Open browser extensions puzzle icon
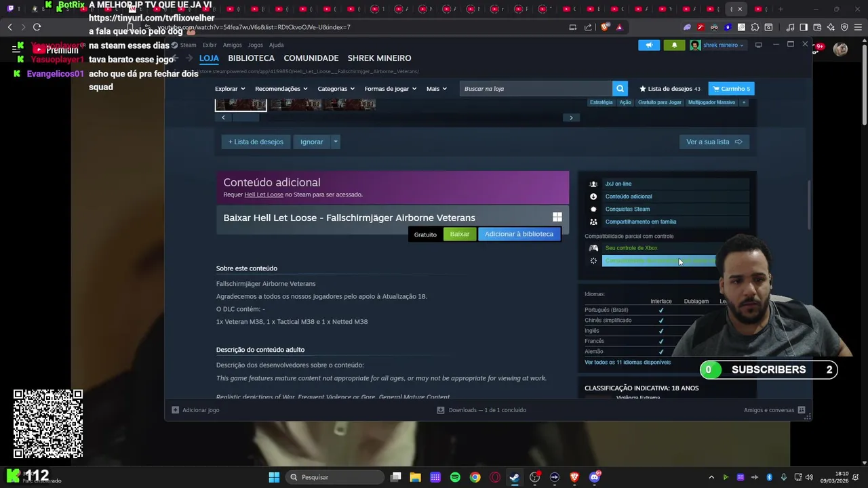Viewport: 868px width, 488px height. [x=755, y=27]
